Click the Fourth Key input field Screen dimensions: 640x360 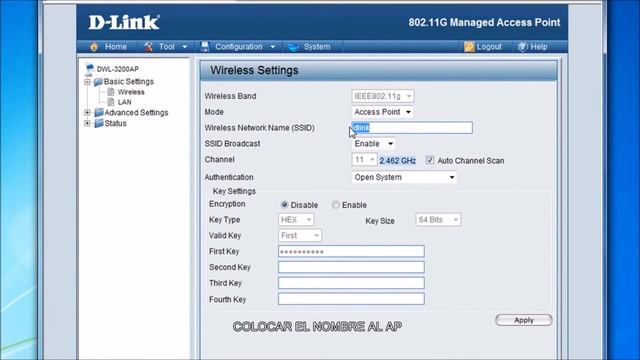pos(351,299)
